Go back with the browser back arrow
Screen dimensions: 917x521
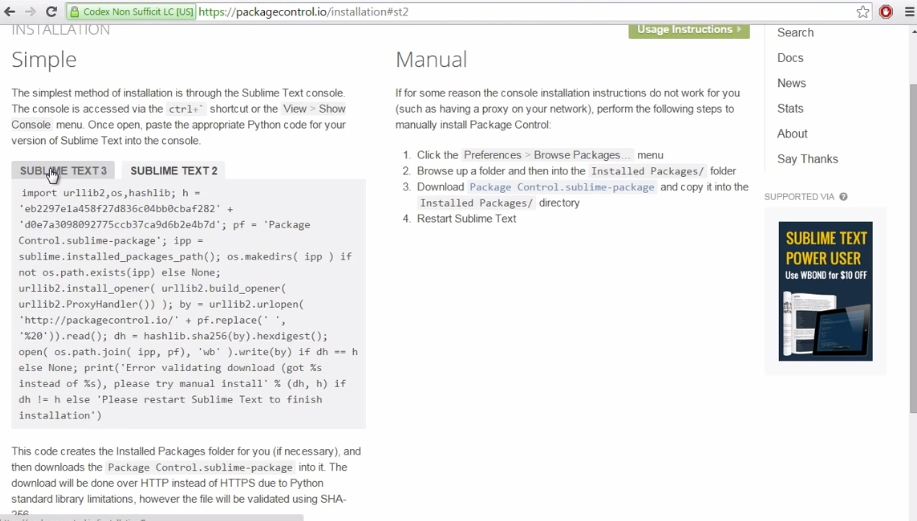[x=10, y=12]
